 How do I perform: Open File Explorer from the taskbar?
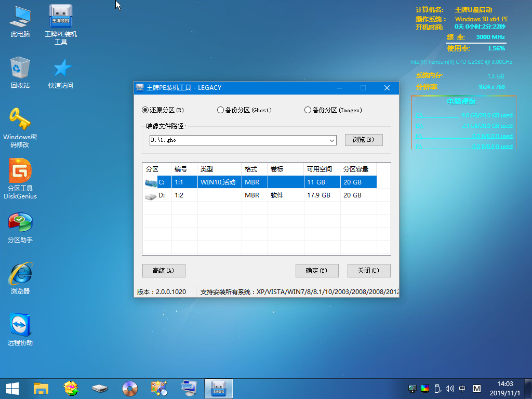tap(41, 389)
